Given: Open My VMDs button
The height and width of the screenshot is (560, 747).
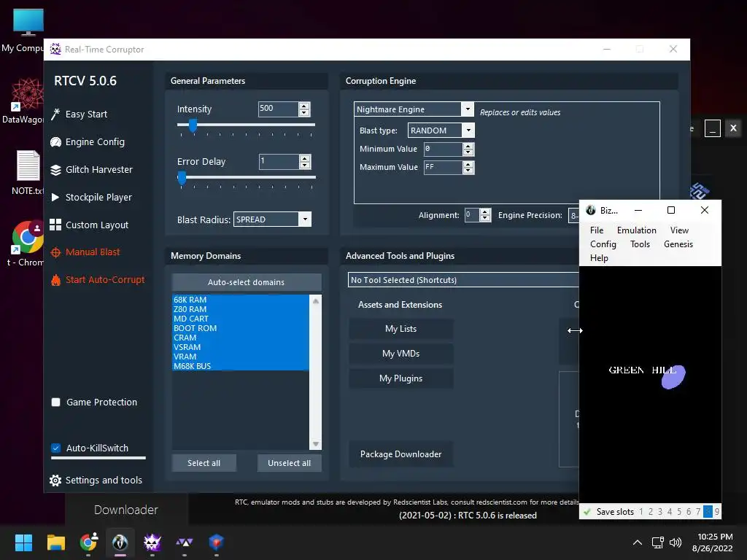Looking at the screenshot, I should [x=401, y=354].
